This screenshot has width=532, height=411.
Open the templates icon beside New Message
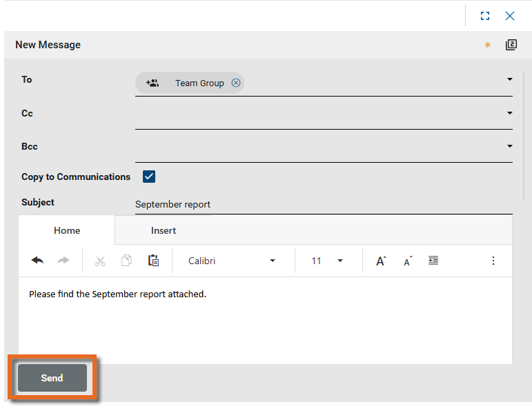pyautogui.click(x=511, y=45)
